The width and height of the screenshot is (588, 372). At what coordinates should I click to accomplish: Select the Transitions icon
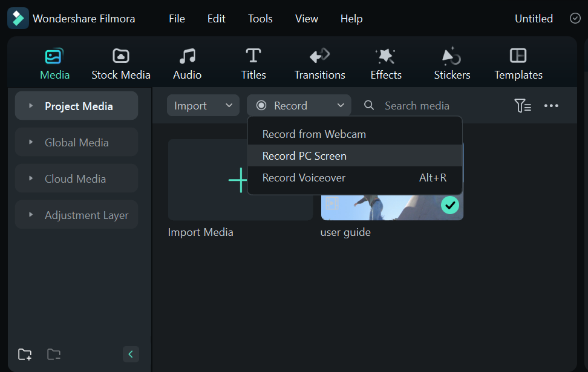pyautogui.click(x=319, y=55)
